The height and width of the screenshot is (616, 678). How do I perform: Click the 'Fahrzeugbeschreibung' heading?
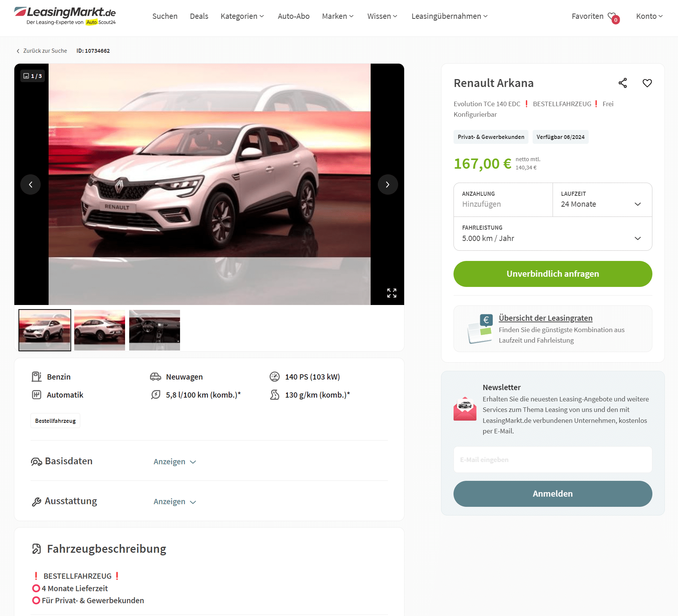(107, 549)
